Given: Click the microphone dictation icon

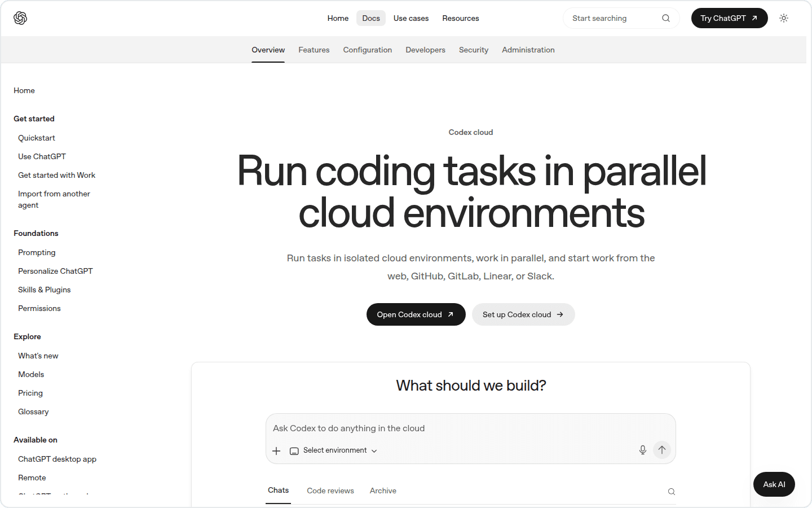Looking at the screenshot, I should pos(643,450).
